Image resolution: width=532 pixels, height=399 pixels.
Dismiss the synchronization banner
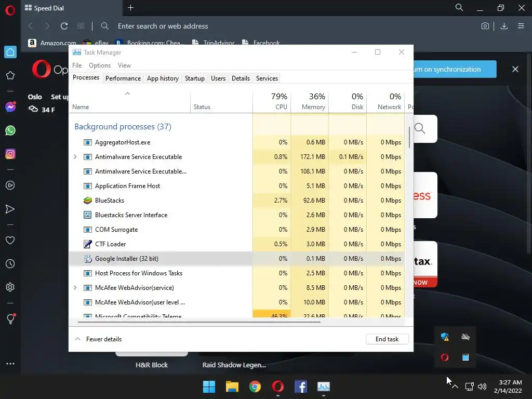(x=515, y=69)
